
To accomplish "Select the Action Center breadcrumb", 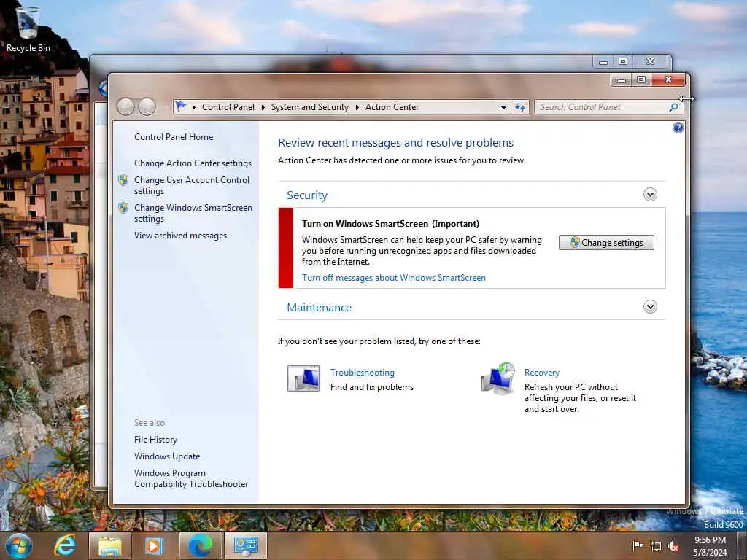I will [392, 107].
